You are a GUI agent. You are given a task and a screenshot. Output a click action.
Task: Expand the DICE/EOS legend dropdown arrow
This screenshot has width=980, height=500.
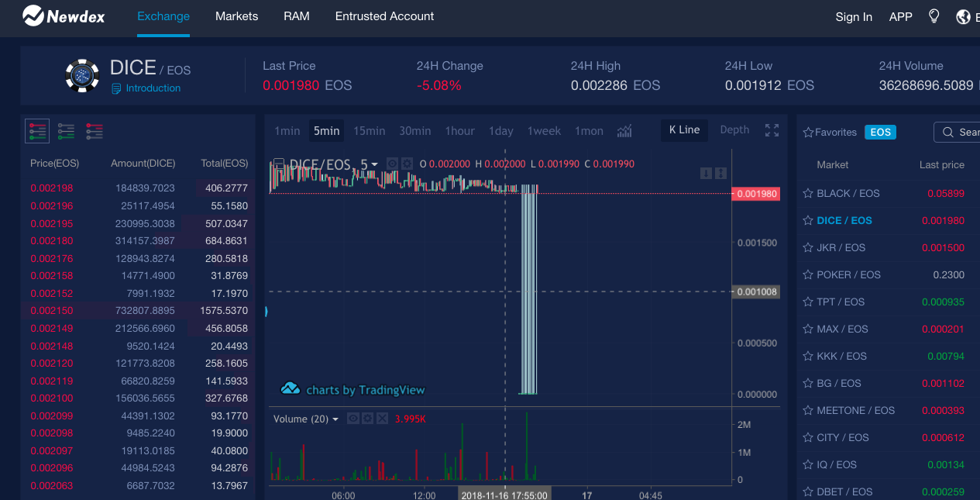coord(375,164)
